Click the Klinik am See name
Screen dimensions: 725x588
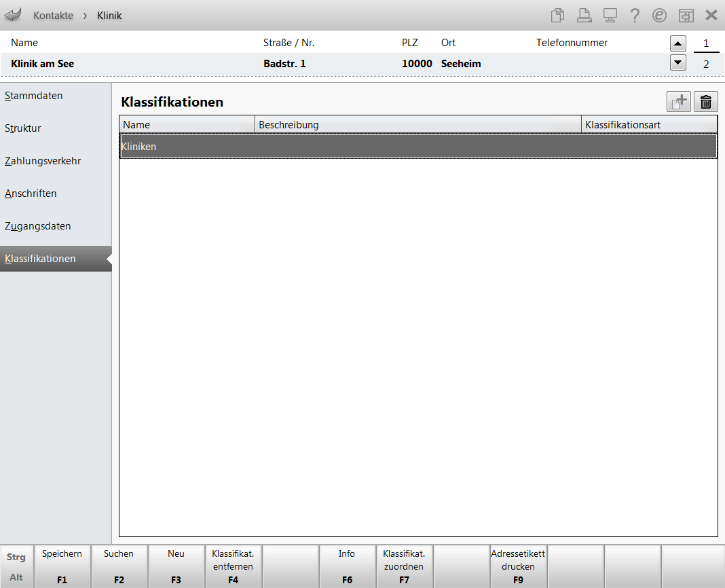coord(43,64)
